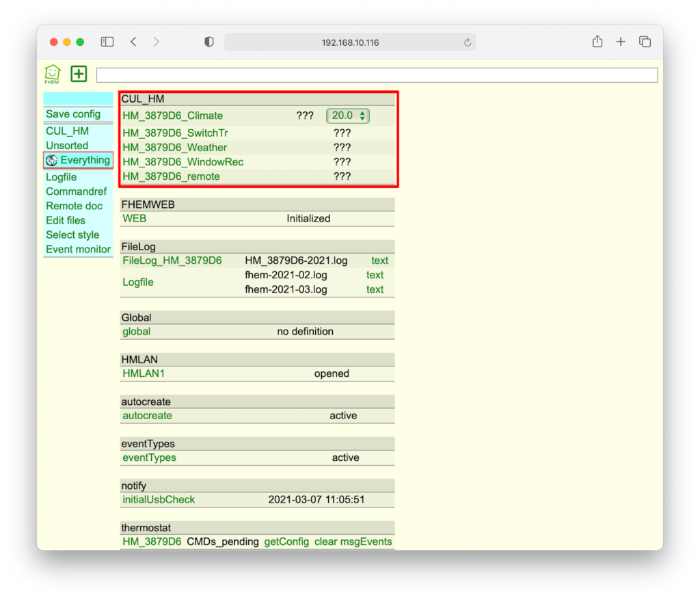The image size is (700, 599).
Task: Open Commandref in the sidebar
Action: [x=77, y=191]
